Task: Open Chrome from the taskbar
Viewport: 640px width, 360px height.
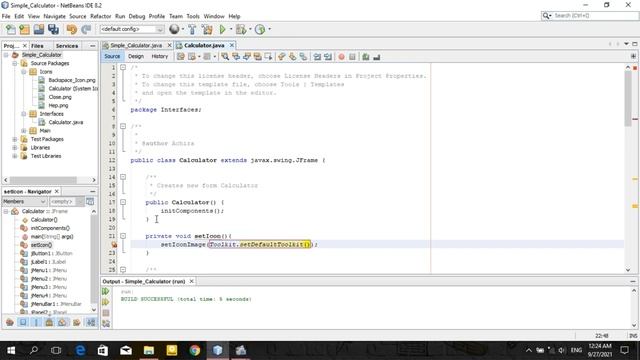Action: click(195, 350)
